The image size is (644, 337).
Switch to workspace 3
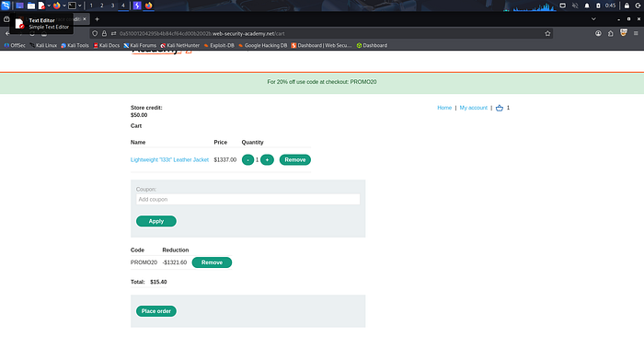coord(112,6)
